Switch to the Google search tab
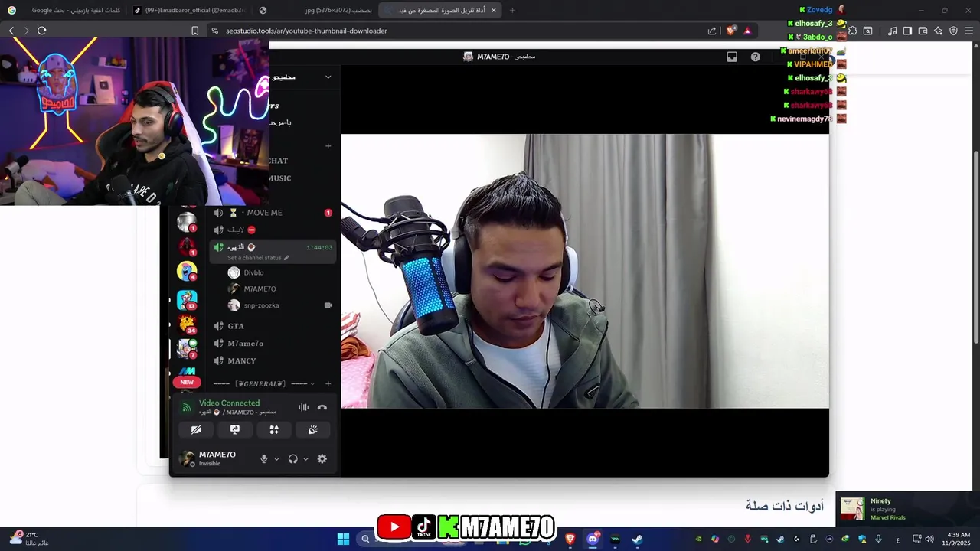Viewport: 980px width, 551px height. point(64,10)
